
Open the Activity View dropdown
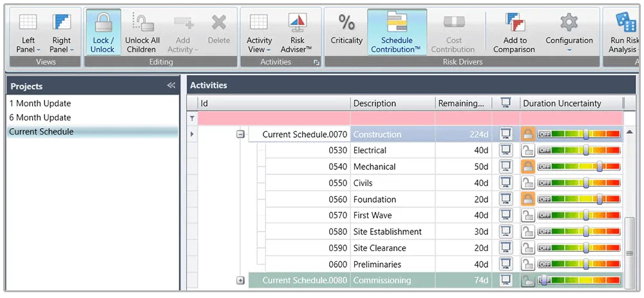click(259, 33)
